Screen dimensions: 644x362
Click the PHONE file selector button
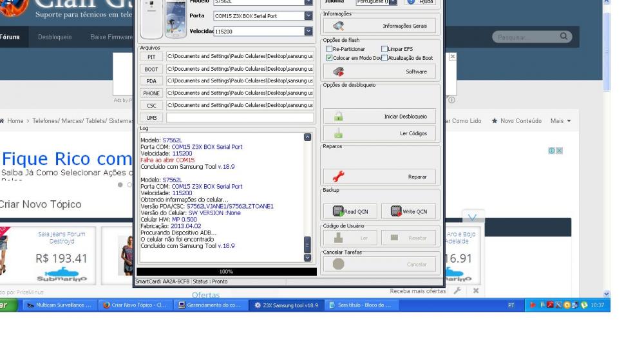(151, 93)
